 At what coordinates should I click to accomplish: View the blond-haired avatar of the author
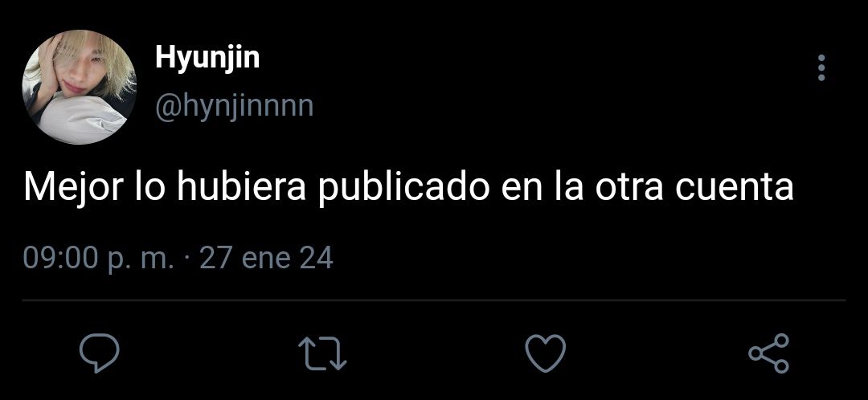[x=79, y=87]
